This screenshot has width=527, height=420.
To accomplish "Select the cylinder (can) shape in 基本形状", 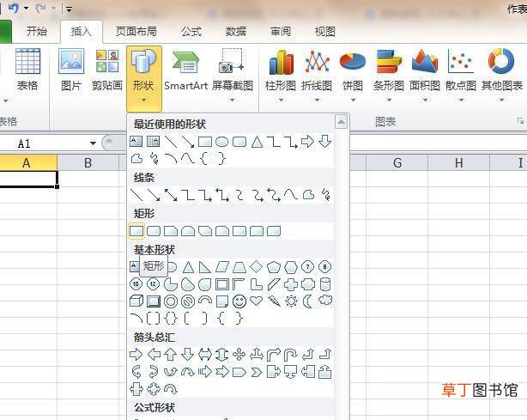I will (x=325, y=284).
